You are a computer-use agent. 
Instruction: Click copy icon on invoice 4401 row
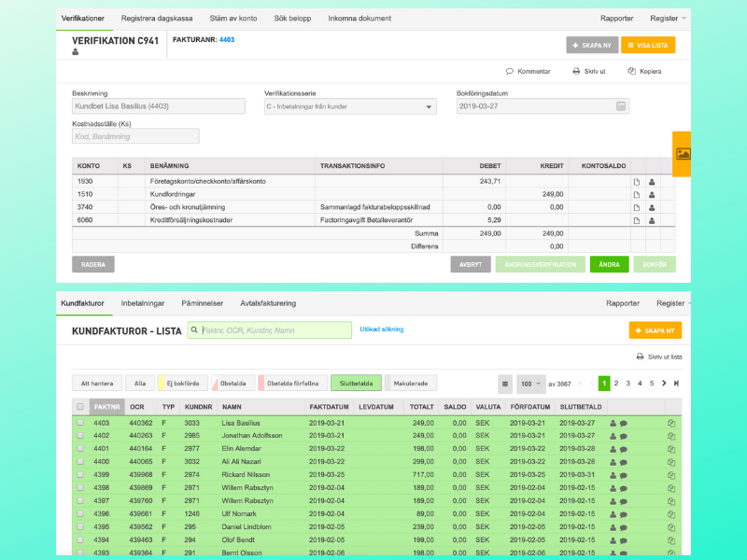(671, 449)
